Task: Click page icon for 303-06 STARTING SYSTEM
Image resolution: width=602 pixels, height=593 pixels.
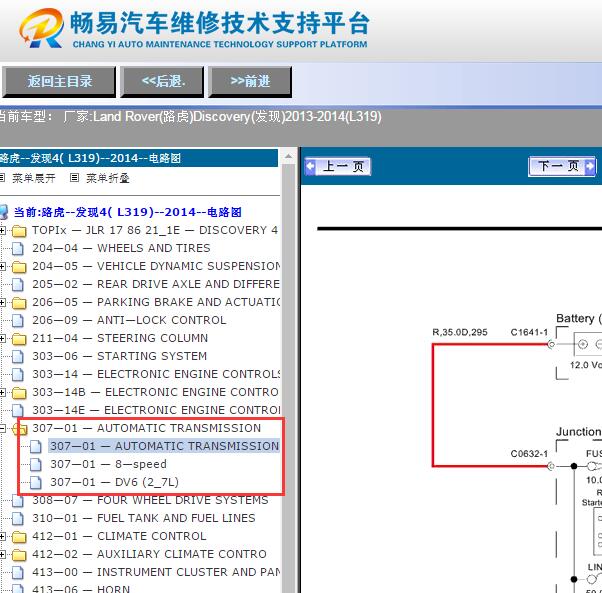Action: click(18, 357)
